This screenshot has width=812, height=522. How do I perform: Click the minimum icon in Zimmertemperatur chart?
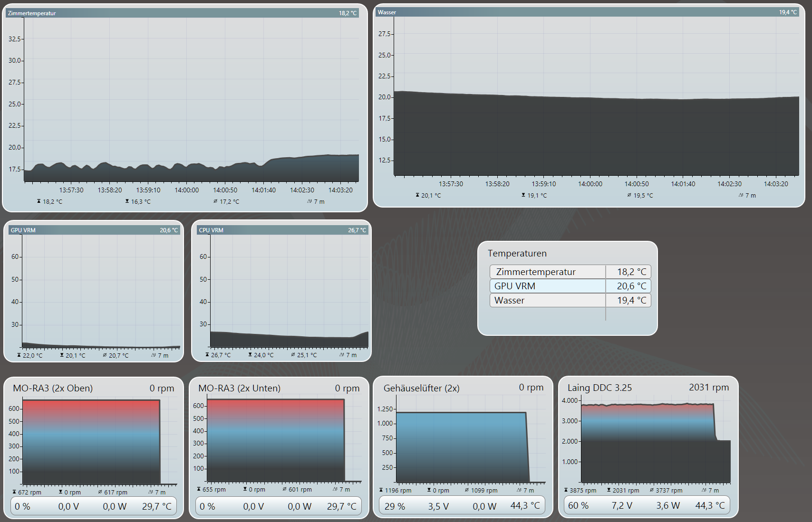tap(127, 201)
